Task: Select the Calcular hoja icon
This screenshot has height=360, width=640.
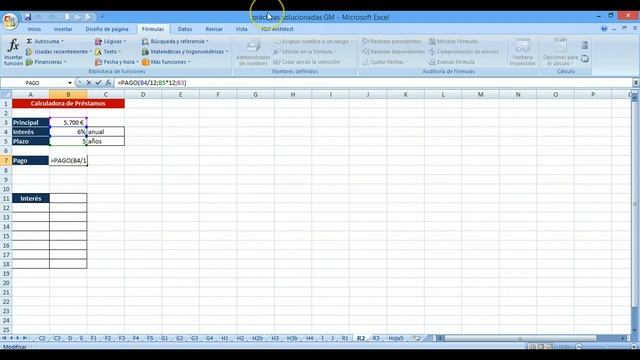Action: point(584,59)
